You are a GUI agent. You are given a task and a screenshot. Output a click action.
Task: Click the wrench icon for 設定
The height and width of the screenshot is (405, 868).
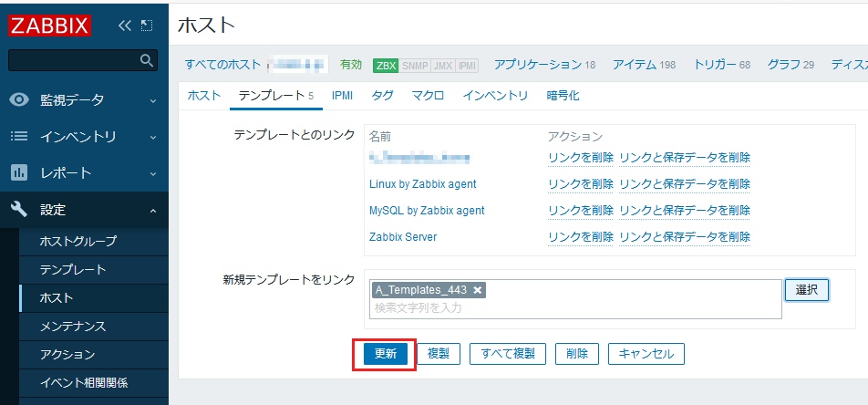click(x=19, y=210)
